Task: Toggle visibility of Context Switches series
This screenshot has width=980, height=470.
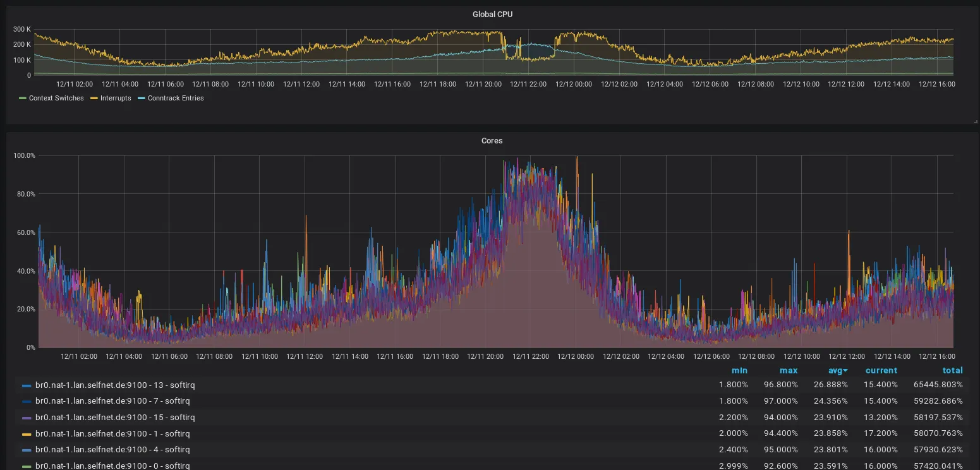Action: coord(57,98)
